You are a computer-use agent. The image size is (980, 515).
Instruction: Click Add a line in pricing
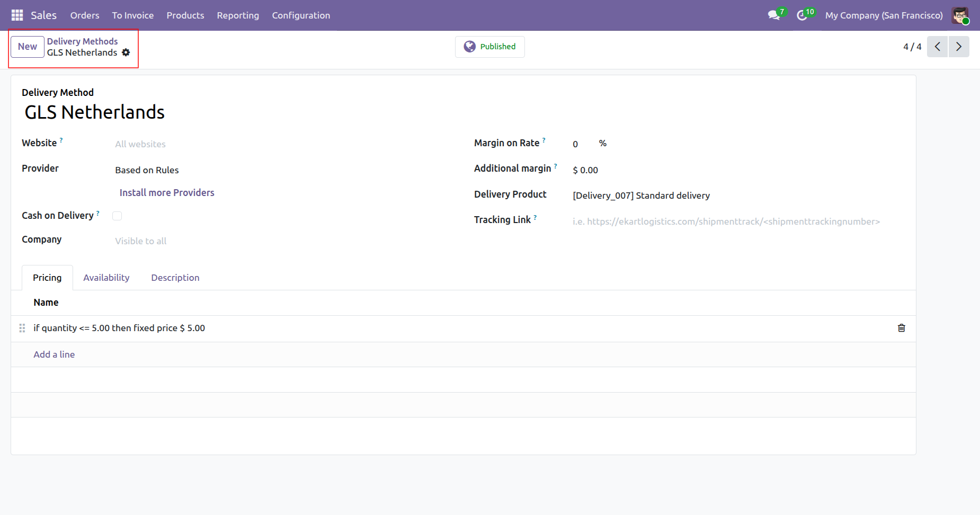click(54, 354)
